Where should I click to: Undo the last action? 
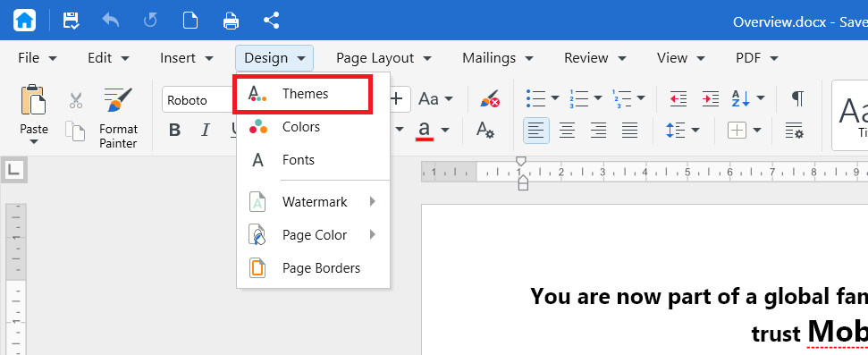coord(111,21)
